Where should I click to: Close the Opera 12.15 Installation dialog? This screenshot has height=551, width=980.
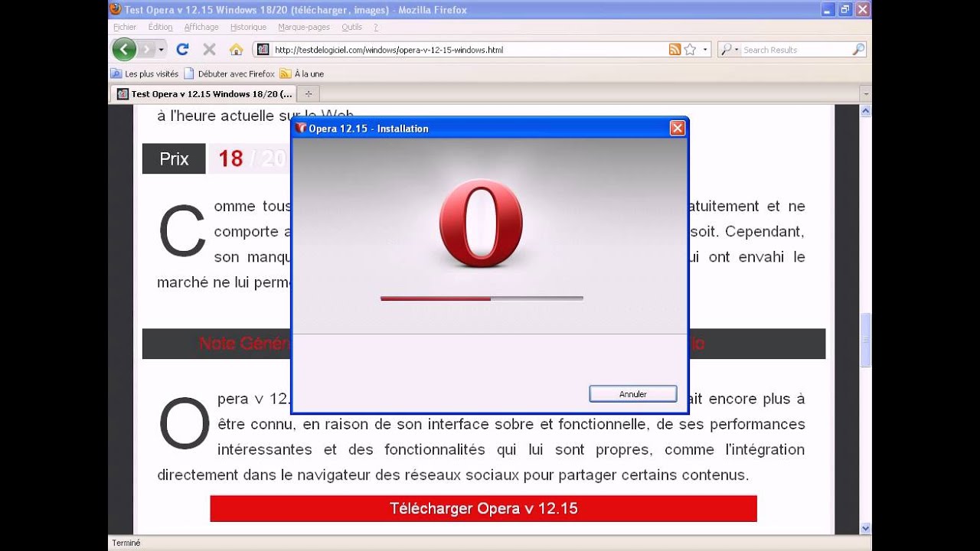[677, 129]
